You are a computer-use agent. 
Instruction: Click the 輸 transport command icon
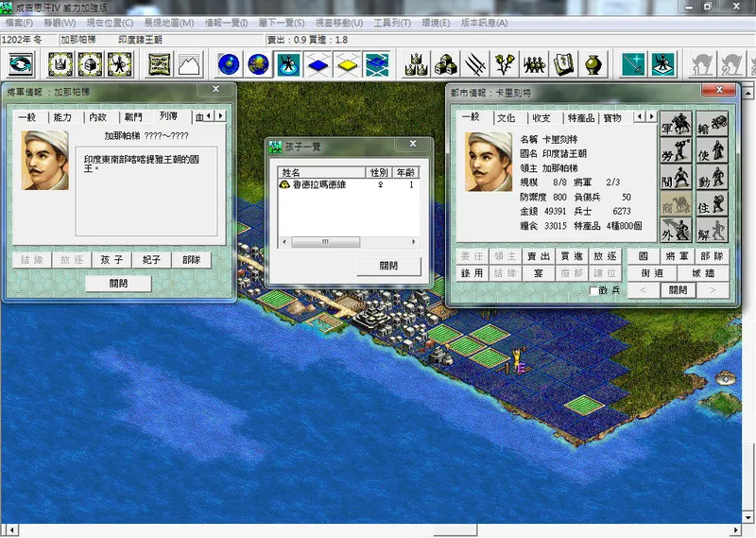(x=713, y=124)
